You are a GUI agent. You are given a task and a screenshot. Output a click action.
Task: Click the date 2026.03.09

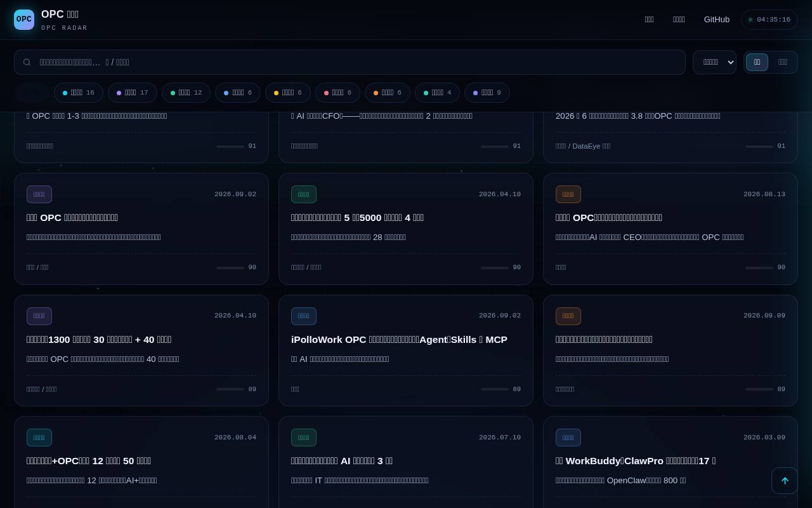click(764, 438)
